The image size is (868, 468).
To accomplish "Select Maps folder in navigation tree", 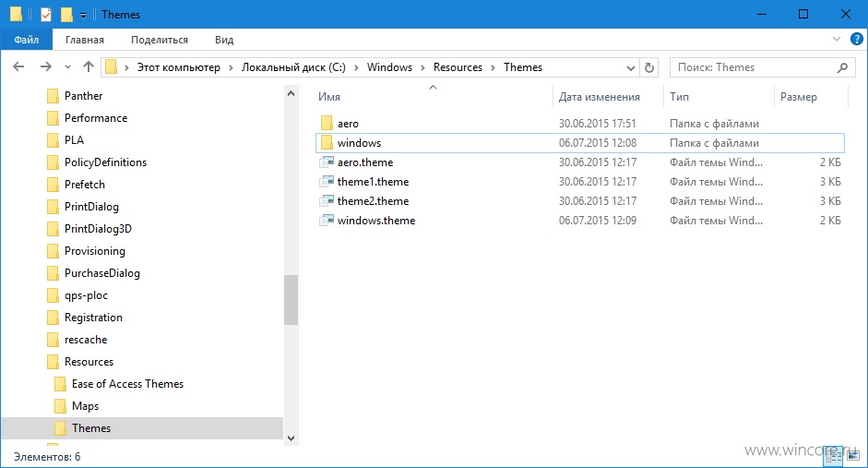I will (x=85, y=406).
